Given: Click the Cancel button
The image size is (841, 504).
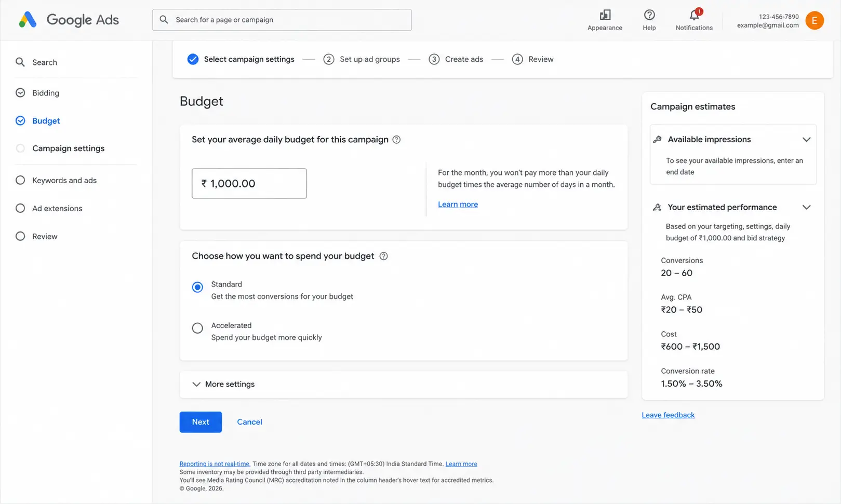Looking at the screenshot, I should coord(249,423).
